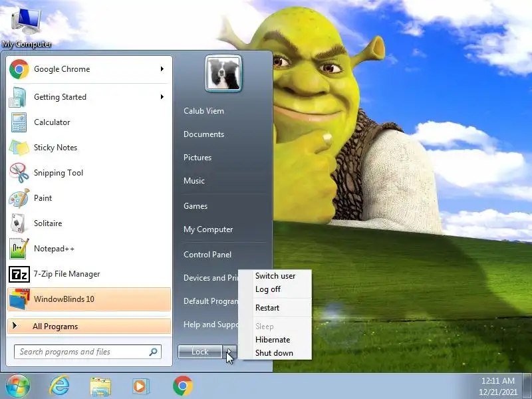Click the Getting Started icon
The width and height of the screenshot is (532, 399).
click(18, 97)
